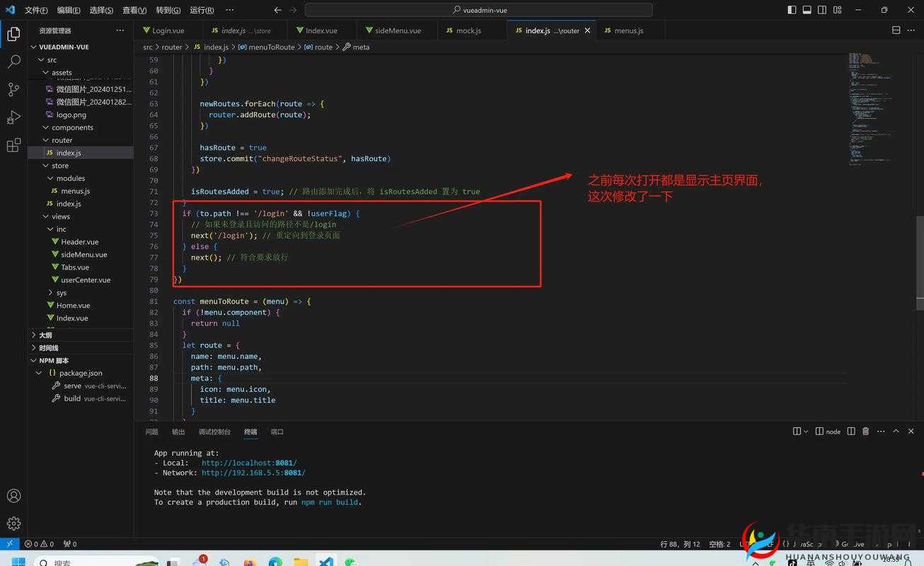Open the Search view in the activity bar
Screen dimensions: 924x566
tap(13, 62)
